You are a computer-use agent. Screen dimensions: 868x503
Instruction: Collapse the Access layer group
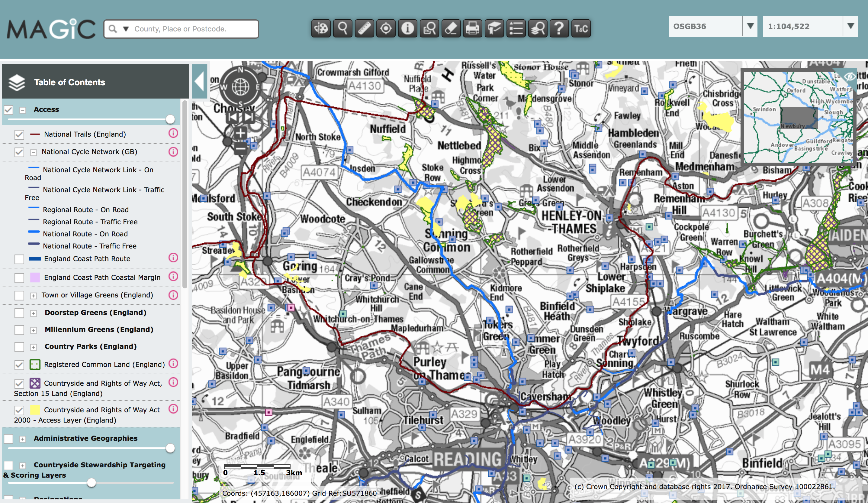pyautogui.click(x=23, y=110)
